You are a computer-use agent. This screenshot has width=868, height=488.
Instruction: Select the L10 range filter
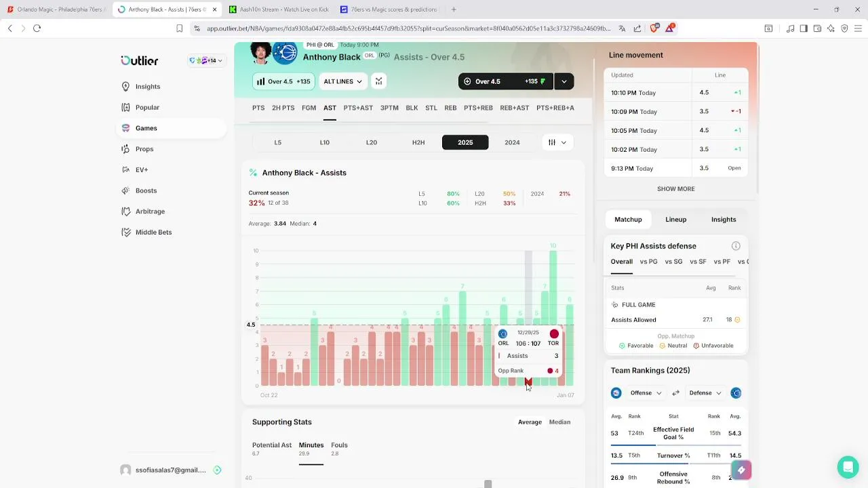pyautogui.click(x=324, y=142)
